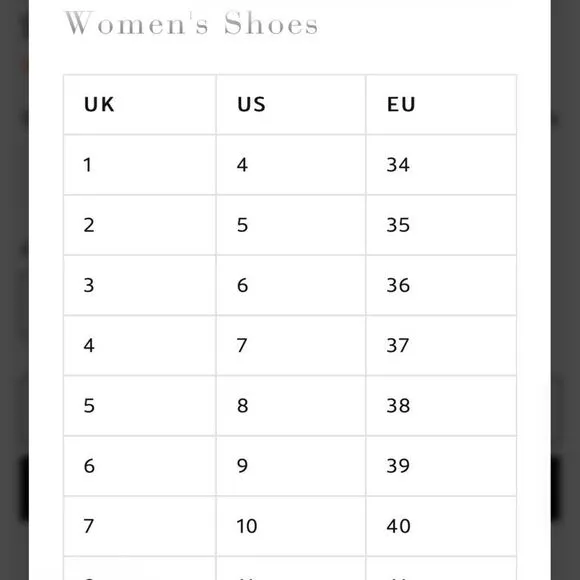
Task: Click dark overlay left of size chart
Action: 14,290
